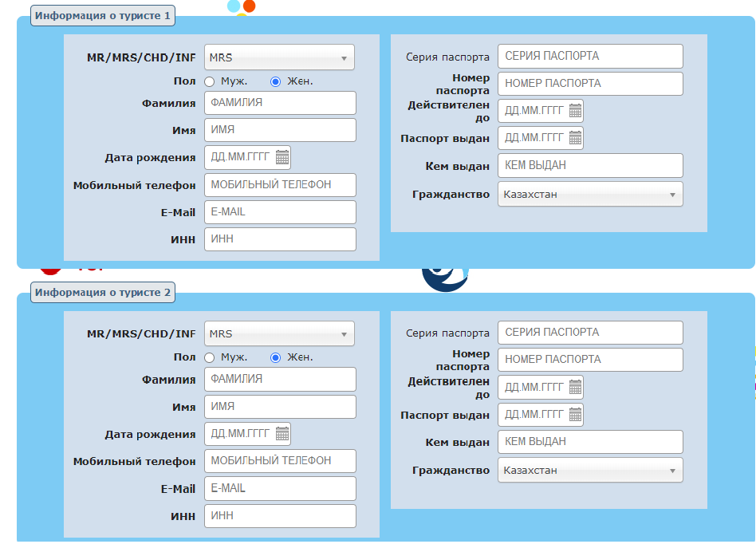Open birth date calendar for tourist 1
The width and height of the screenshot is (756, 544).
[x=282, y=157]
